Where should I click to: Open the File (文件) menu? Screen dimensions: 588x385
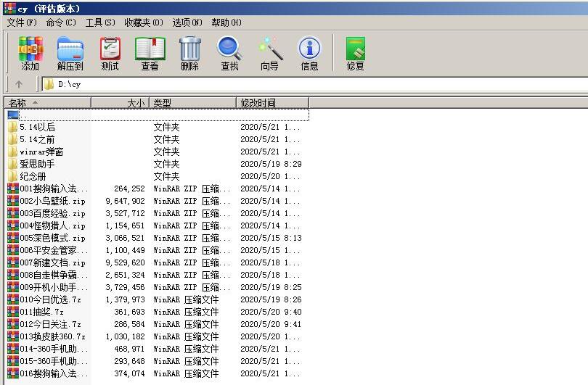[22, 22]
